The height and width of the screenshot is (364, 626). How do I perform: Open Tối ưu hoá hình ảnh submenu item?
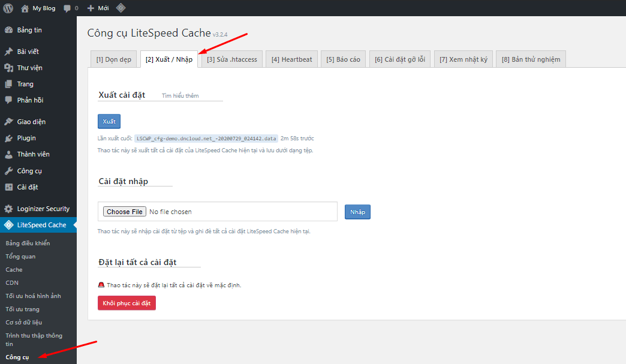click(x=33, y=296)
